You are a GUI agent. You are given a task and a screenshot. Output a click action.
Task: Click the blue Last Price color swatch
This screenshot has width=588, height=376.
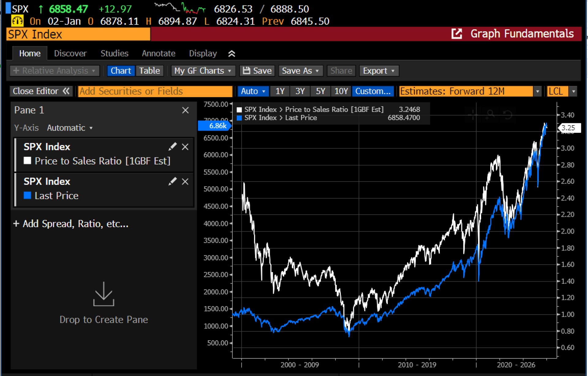27,195
